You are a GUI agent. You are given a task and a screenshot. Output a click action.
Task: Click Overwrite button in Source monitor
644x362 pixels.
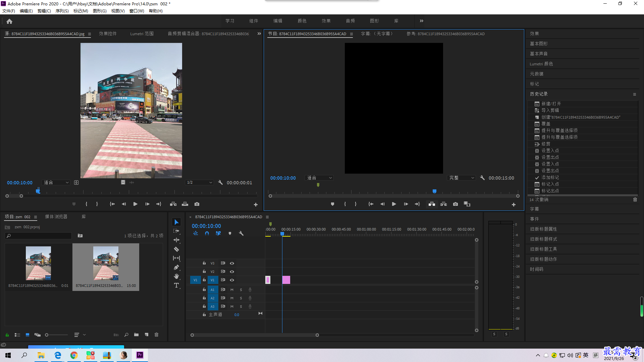click(185, 204)
